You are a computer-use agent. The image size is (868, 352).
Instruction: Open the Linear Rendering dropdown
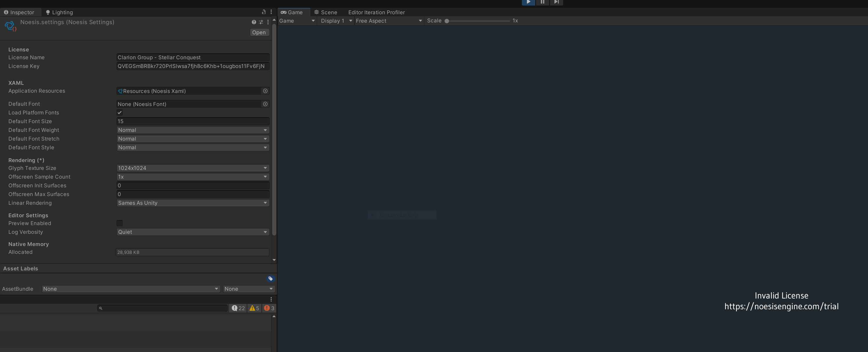point(193,203)
